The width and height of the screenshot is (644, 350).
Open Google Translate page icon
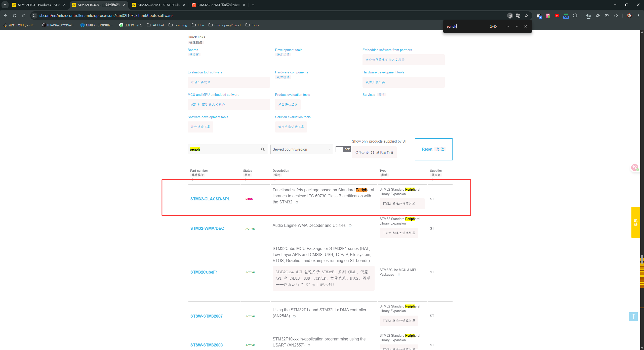[518, 16]
